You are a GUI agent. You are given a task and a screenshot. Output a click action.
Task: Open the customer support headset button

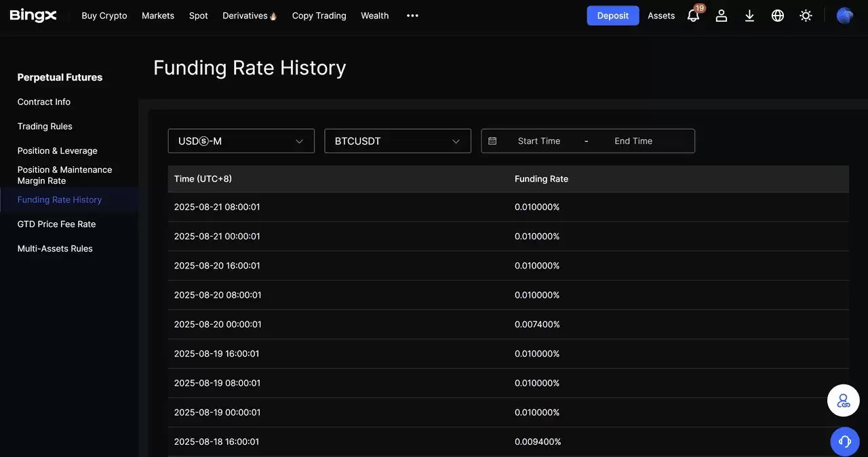(x=844, y=441)
